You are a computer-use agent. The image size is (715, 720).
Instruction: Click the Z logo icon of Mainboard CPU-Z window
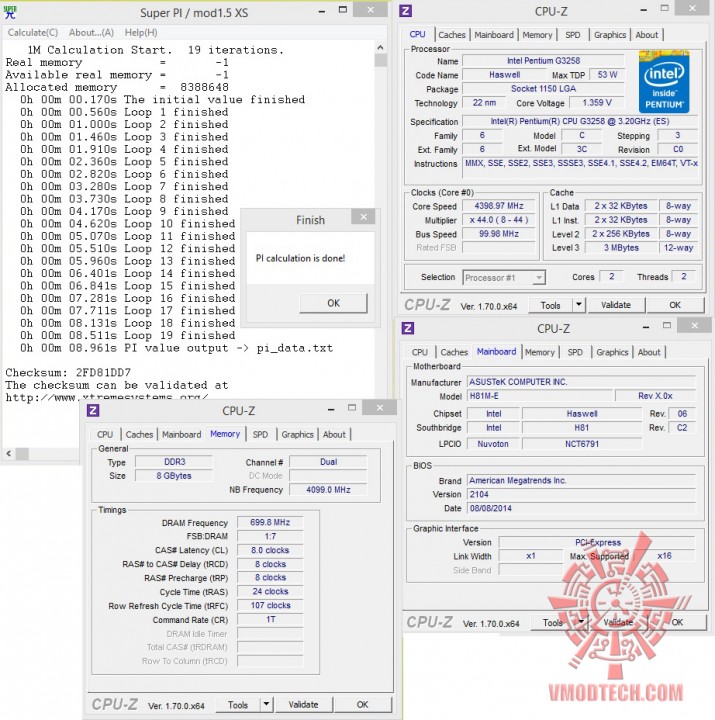pyautogui.click(x=408, y=328)
